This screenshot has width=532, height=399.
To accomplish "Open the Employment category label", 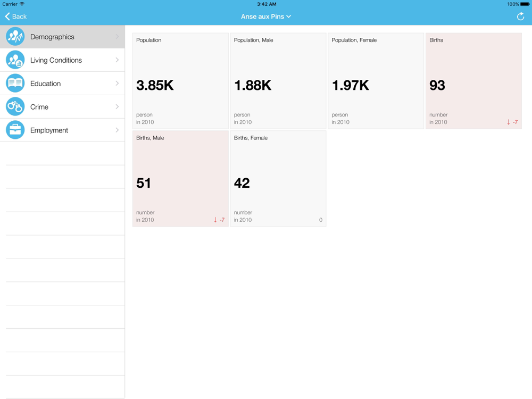I will 49,130.
